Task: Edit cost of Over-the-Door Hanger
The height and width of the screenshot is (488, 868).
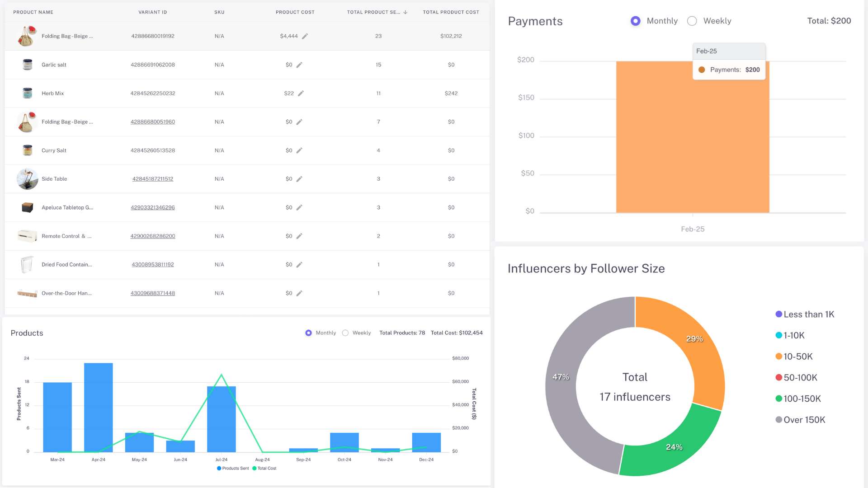Action: (x=299, y=293)
